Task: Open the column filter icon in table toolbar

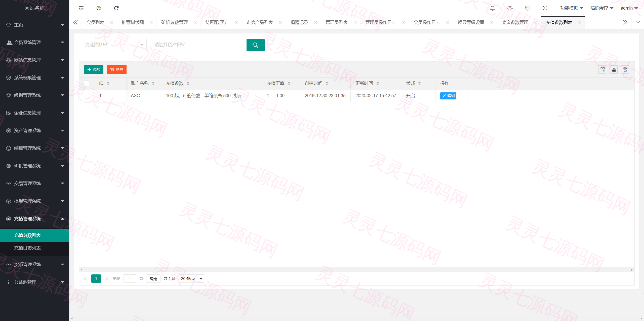Action: [602, 69]
